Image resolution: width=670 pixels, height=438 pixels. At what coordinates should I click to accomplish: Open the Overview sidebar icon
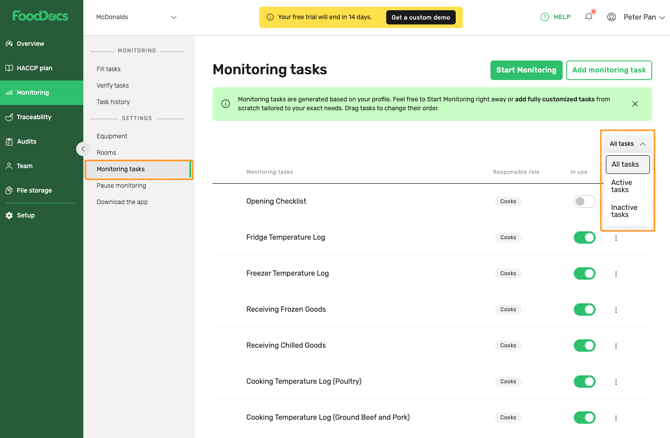click(x=9, y=44)
